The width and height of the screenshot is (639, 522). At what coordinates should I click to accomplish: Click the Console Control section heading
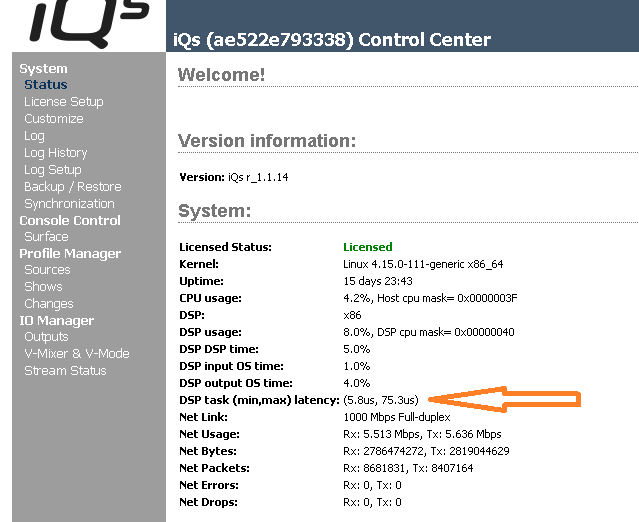coord(70,220)
